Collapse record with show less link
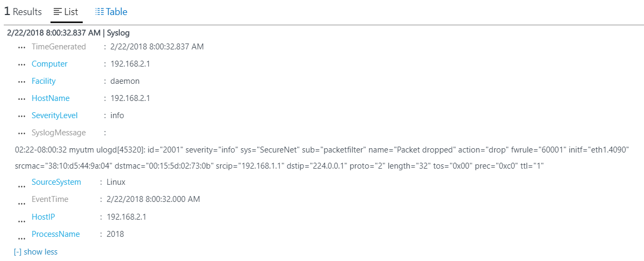The width and height of the screenshot is (644, 261). (x=36, y=251)
